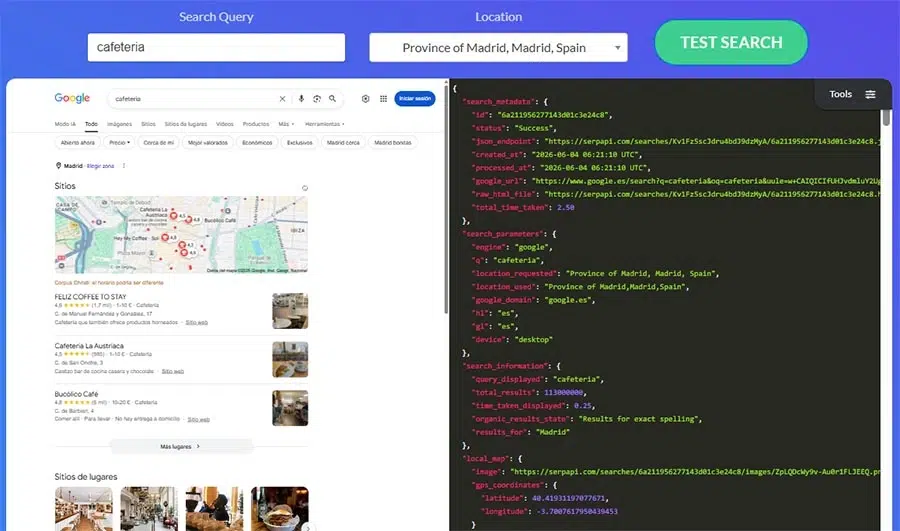Expand the Más lugares section
Image resolution: width=900 pixels, height=531 pixels.
[x=181, y=446]
